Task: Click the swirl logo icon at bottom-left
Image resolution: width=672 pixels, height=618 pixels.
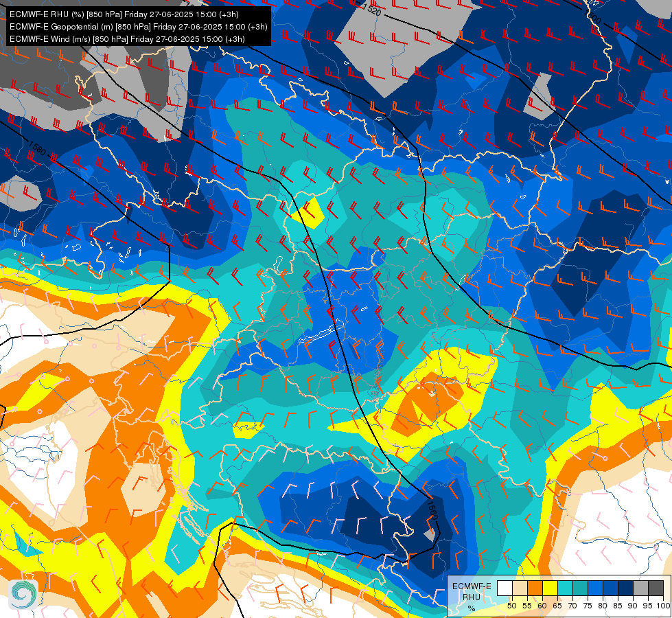Action: click(23, 594)
